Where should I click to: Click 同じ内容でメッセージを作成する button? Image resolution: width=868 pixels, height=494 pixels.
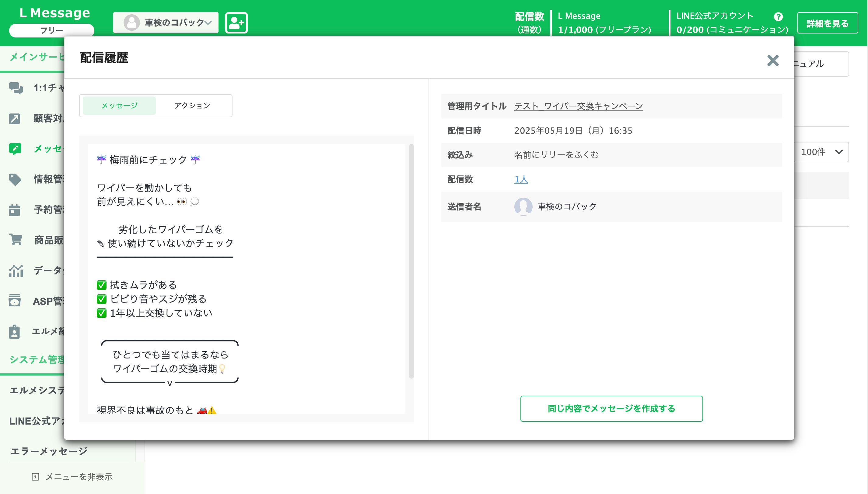tap(611, 408)
